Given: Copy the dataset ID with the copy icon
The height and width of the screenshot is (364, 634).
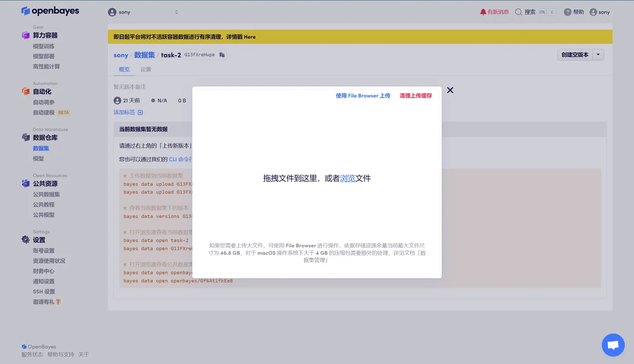Looking at the screenshot, I should click(222, 55).
